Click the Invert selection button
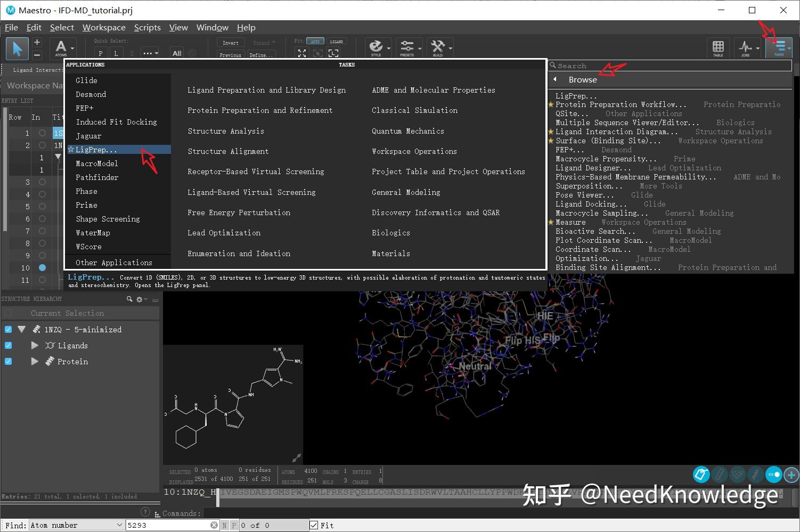This screenshot has width=800, height=532. pos(230,42)
